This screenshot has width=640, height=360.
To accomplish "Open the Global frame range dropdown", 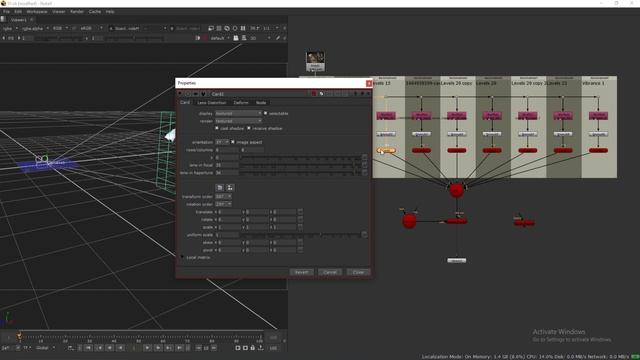I will [45, 348].
